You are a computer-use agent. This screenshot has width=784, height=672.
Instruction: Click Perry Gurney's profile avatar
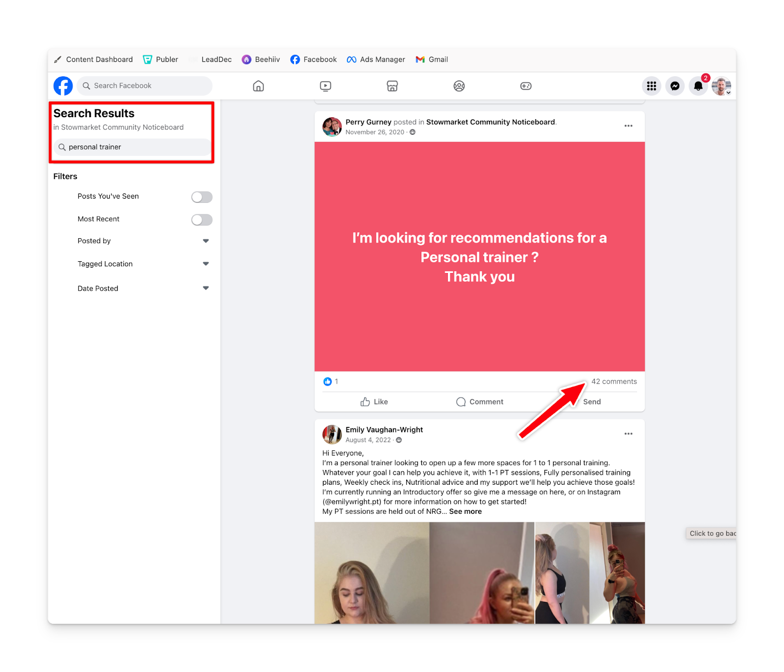(x=332, y=126)
